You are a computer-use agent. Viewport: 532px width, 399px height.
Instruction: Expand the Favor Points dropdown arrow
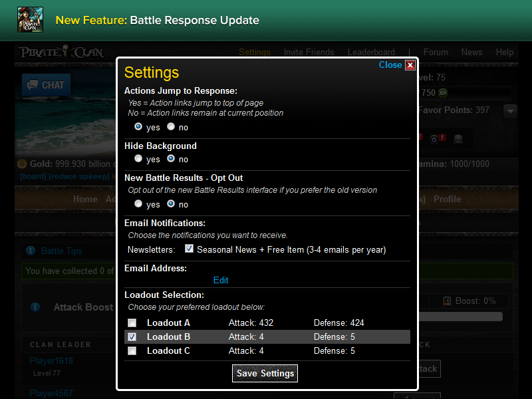click(x=510, y=111)
